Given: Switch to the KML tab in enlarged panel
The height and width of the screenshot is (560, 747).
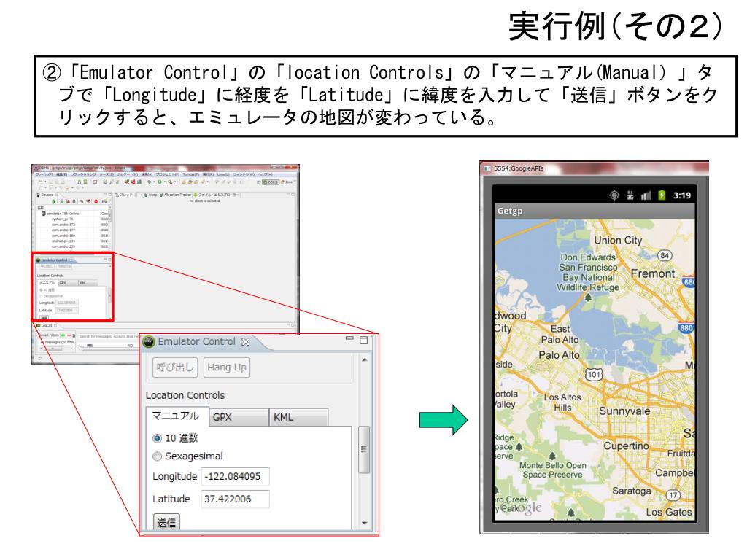Looking at the screenshot, I should [298, 417].
